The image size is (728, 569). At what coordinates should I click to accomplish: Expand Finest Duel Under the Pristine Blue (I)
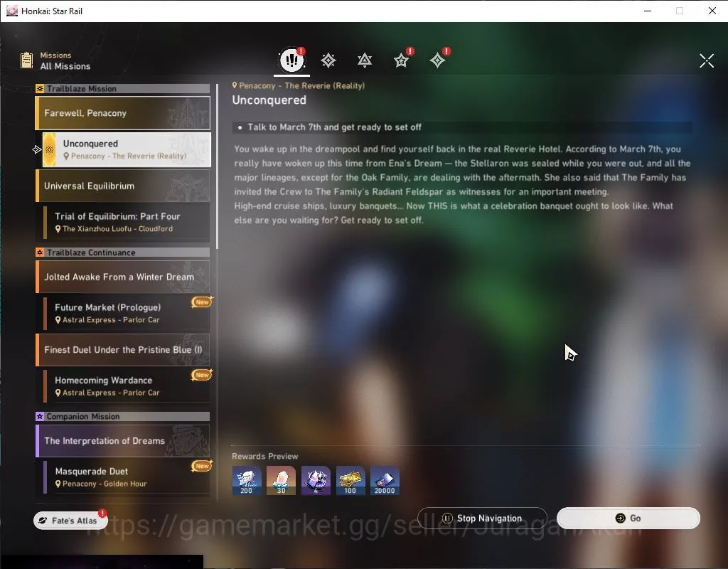[123, 350]
